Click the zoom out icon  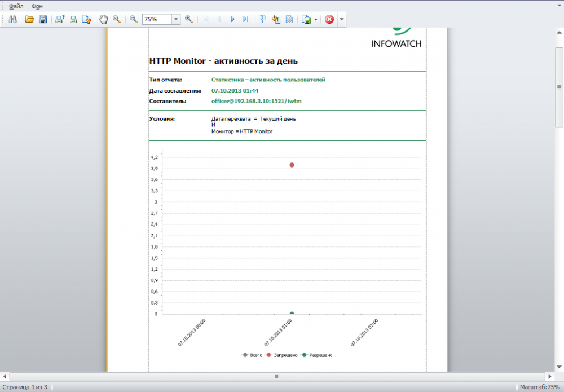click(x=134, y=19)
